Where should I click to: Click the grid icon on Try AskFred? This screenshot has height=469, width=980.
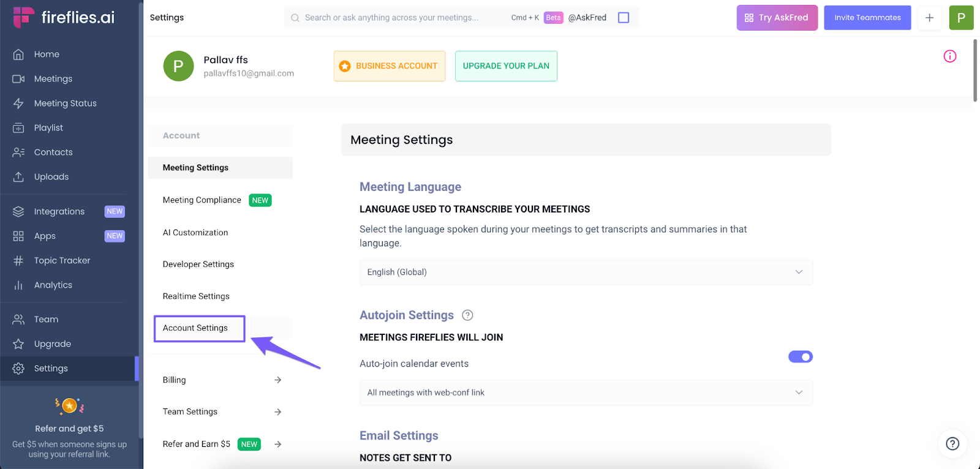click(x=749, y=18)
